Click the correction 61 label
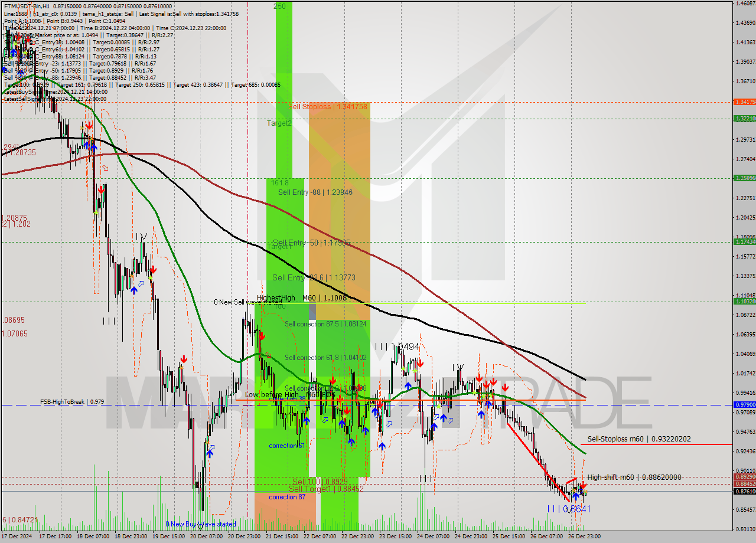 click(x=287, y=446)
